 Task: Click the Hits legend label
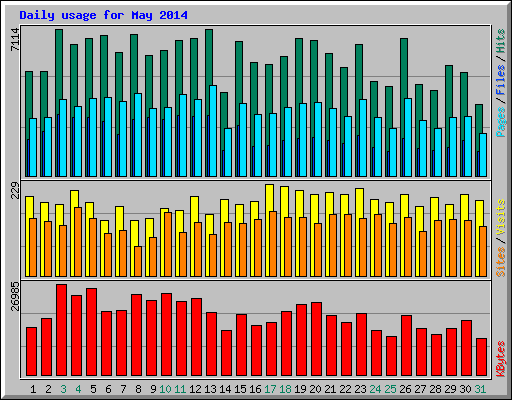point(501,41)
